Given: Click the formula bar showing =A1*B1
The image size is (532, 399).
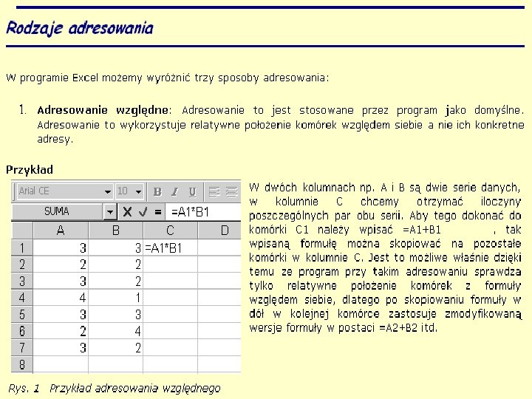Looking at the screenshot, I should [203, 212].
